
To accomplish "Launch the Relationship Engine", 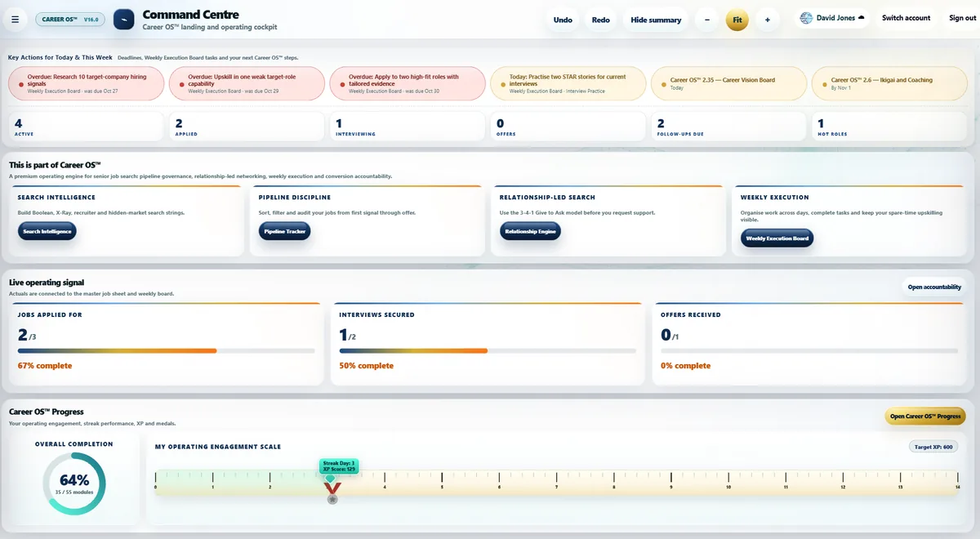I will pos(530,231).
